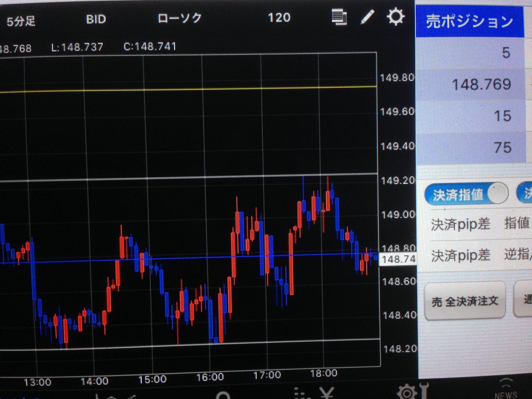Click the 決済pip差 逆指 row
The width and height of the screenshot is (532, 399).
[x=481, y=255]
